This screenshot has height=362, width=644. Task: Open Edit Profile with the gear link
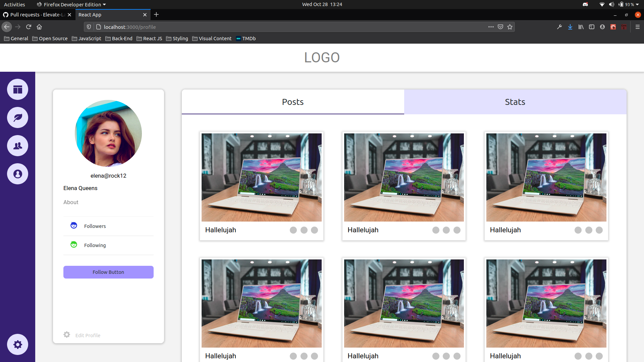tap(82, 335)
